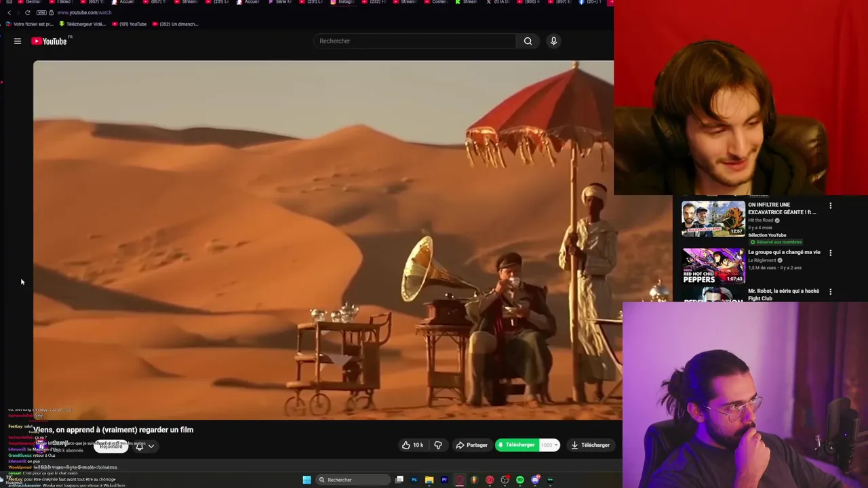Viewport: 868px width, 488px height.
Task: Go back with the browser back arrow
Action: [9, 13]
